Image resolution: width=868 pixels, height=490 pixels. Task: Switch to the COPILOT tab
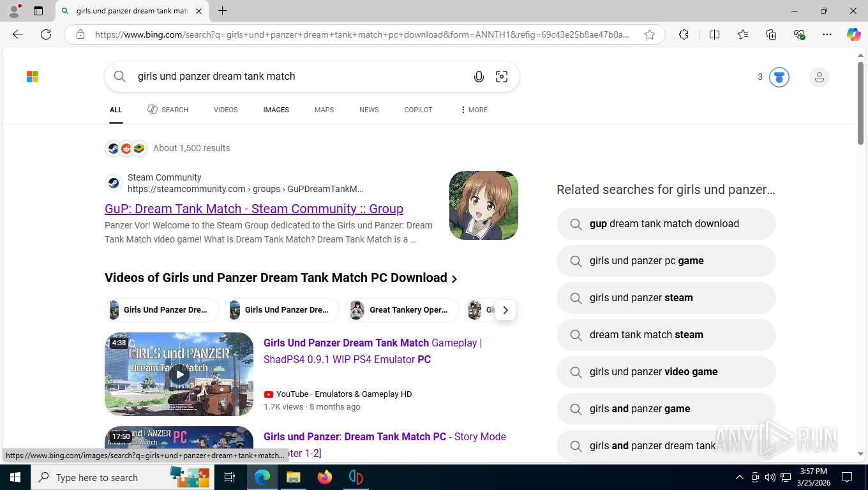(x=418, y=110)
